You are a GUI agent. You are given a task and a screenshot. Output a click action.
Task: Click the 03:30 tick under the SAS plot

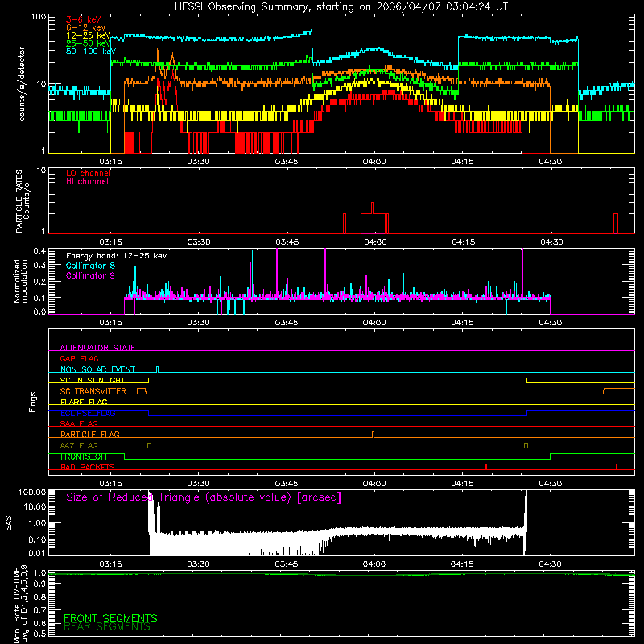tap(198, 564)
